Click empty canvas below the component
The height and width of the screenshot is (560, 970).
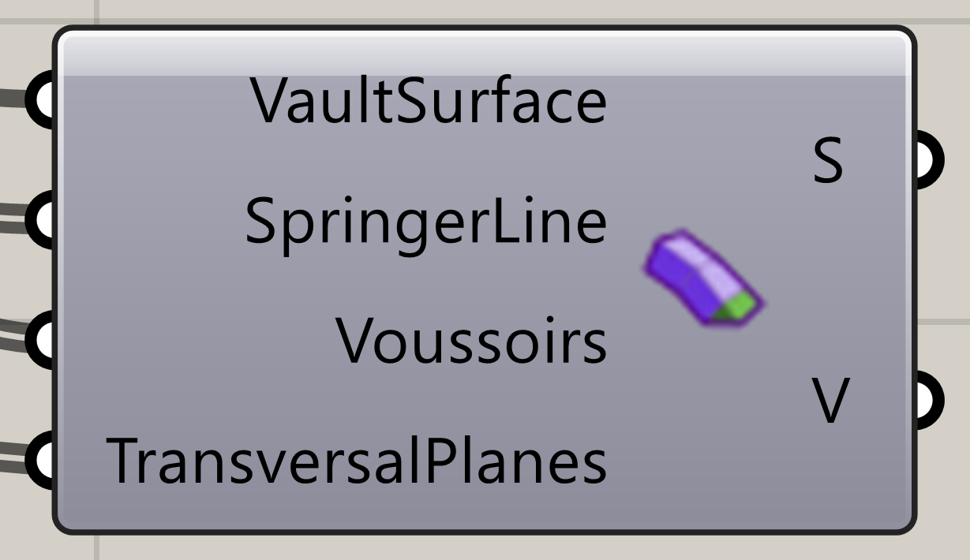[474, 548]
